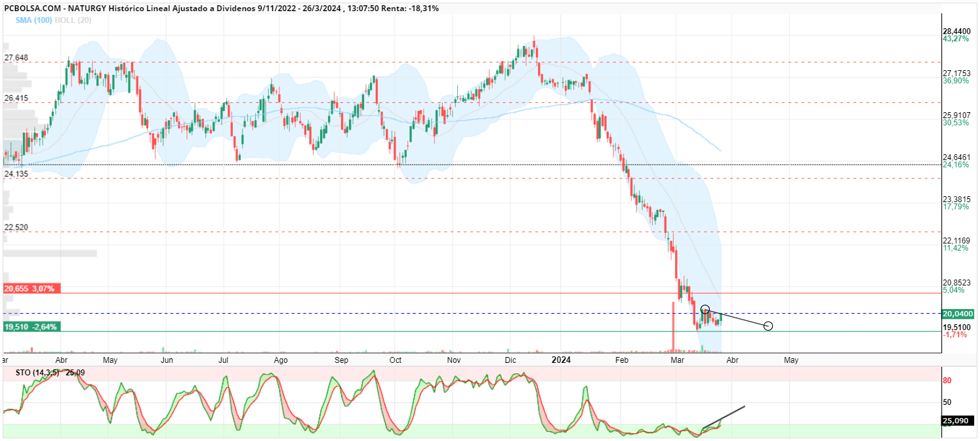Click the PCBOLSA.COM NATURGY chart title
980x441 pixels.
[221, 9]
